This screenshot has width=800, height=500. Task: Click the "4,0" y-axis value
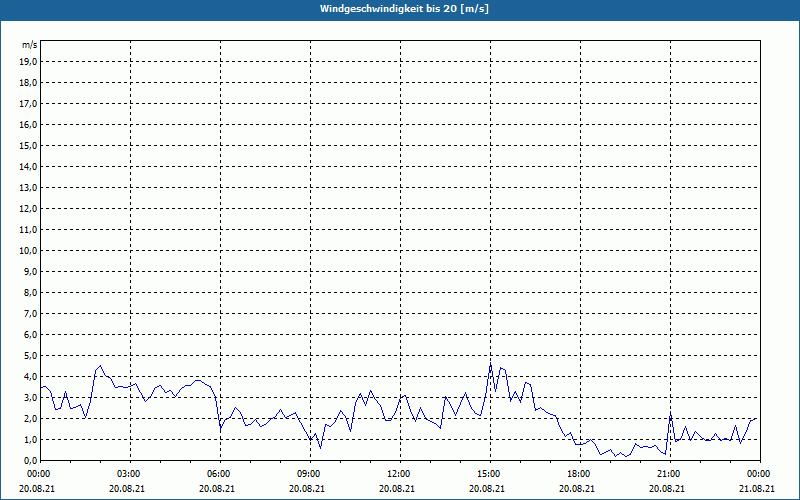click(x=31, y=377)
